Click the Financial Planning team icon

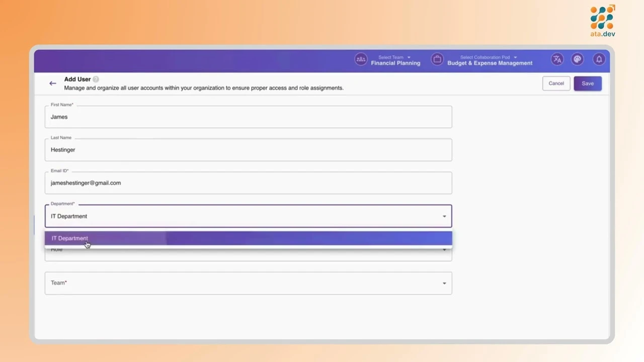361,59
